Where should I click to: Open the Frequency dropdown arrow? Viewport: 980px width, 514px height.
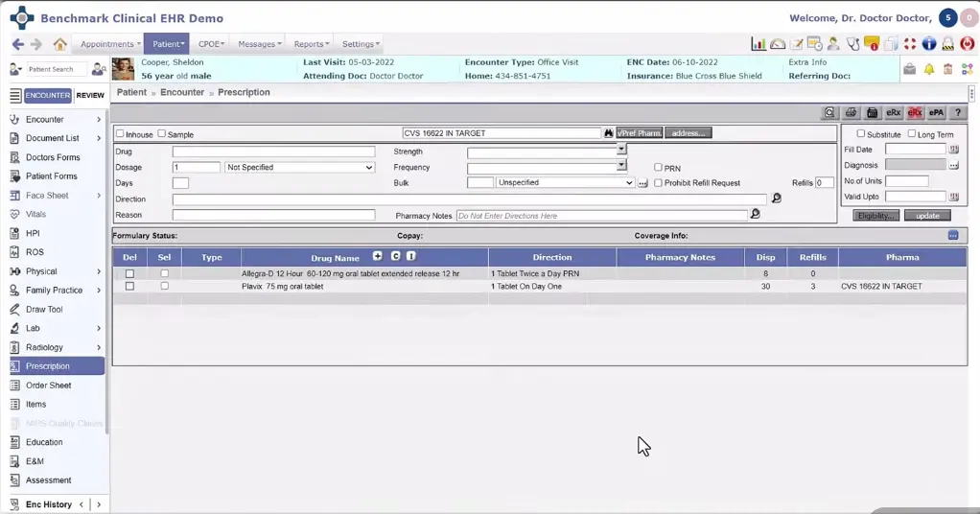[621, 164]
